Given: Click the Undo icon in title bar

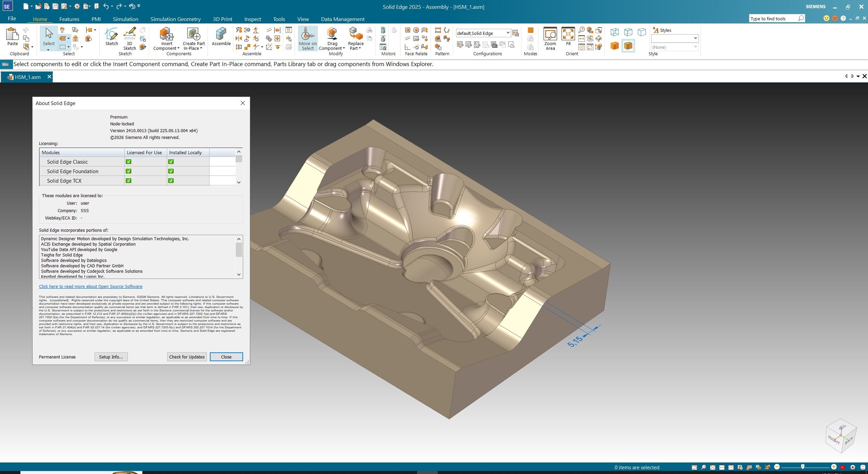Looking at the screenshot, I should pyautogui.click(x=106, y=6).
